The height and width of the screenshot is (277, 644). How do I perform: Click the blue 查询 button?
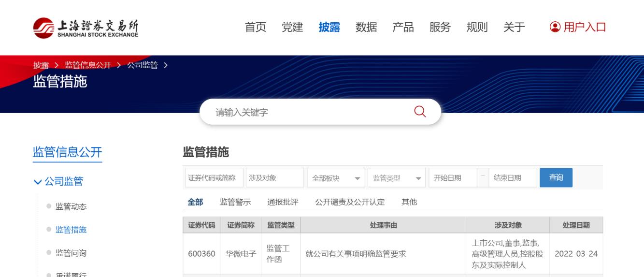(556, 177)
